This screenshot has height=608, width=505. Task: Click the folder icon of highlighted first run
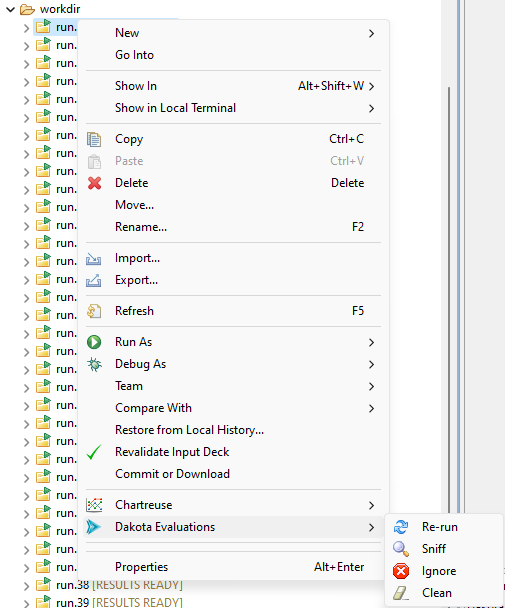click(x=43, y=27)
